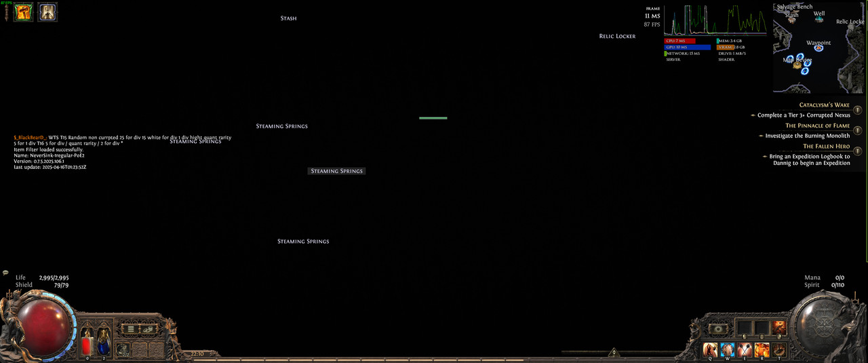Activate the blue skill bound to W
This screenshot has height=363, width=868.
coord(728,349)
